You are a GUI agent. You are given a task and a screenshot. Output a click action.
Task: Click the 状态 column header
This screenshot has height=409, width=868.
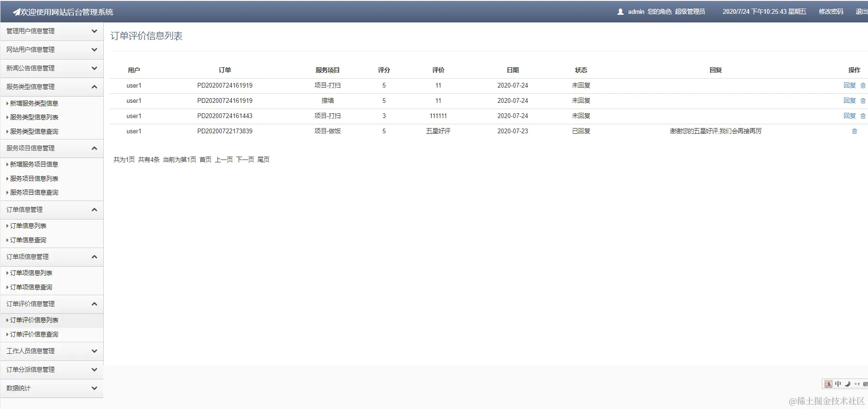[581, 70]
